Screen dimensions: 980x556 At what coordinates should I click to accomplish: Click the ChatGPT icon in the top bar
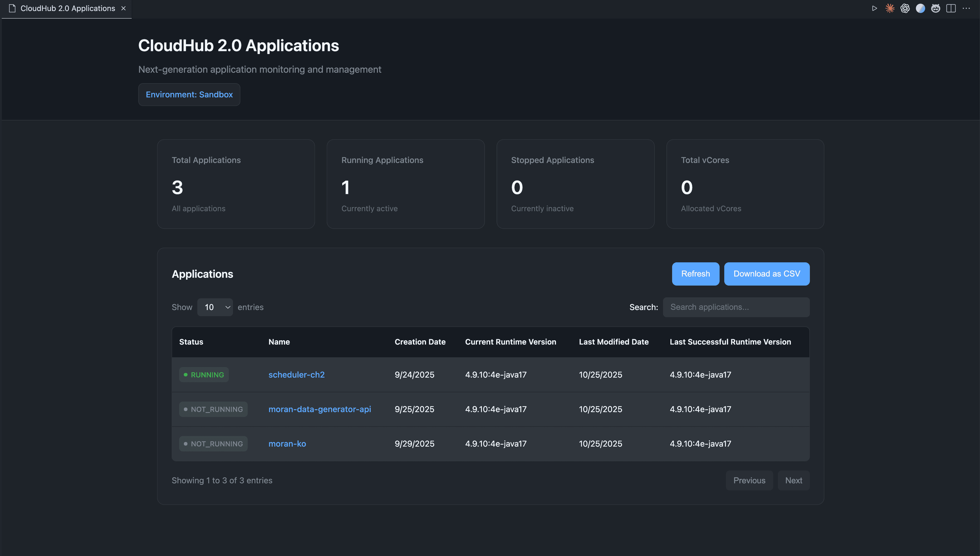pos(905,8)
